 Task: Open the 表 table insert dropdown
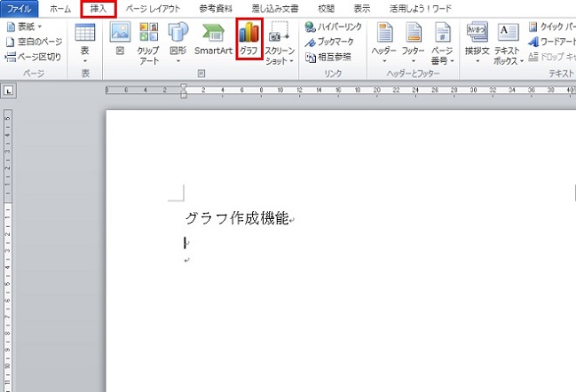(85, 43)
